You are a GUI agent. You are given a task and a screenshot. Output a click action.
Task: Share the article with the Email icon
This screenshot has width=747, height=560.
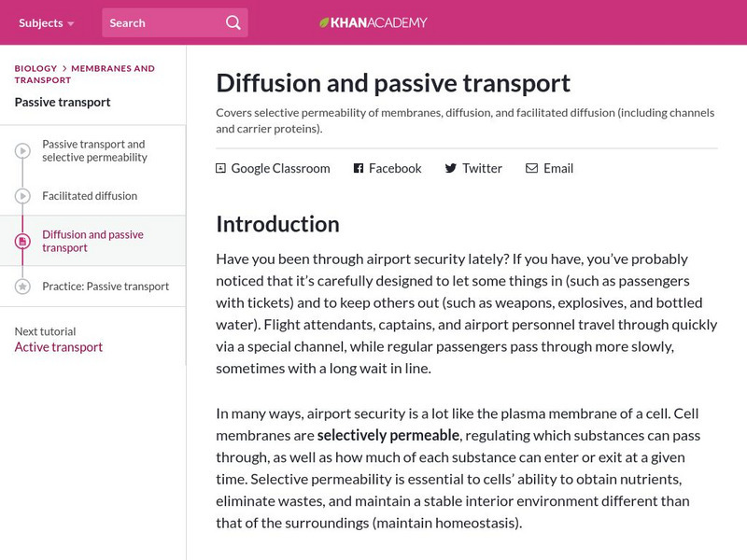530,168
